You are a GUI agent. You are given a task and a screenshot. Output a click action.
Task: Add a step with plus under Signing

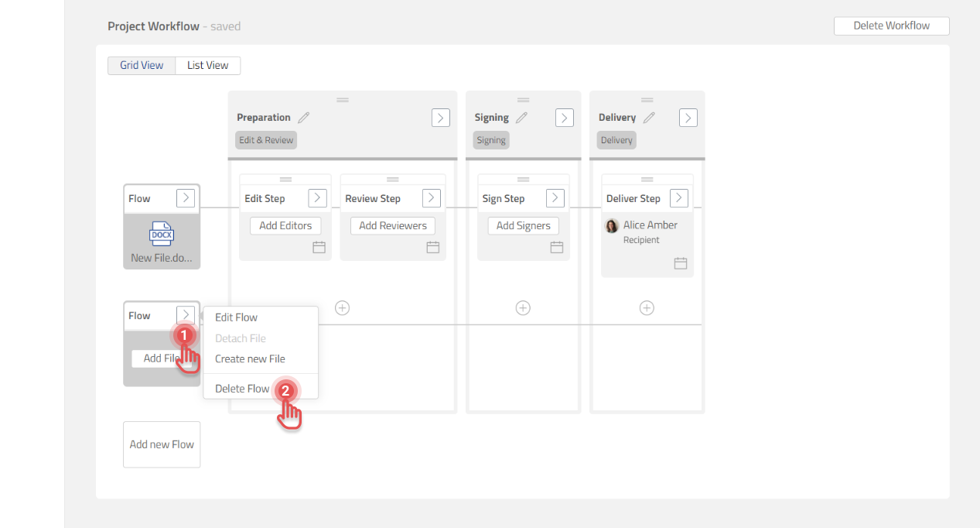(523, 308)
